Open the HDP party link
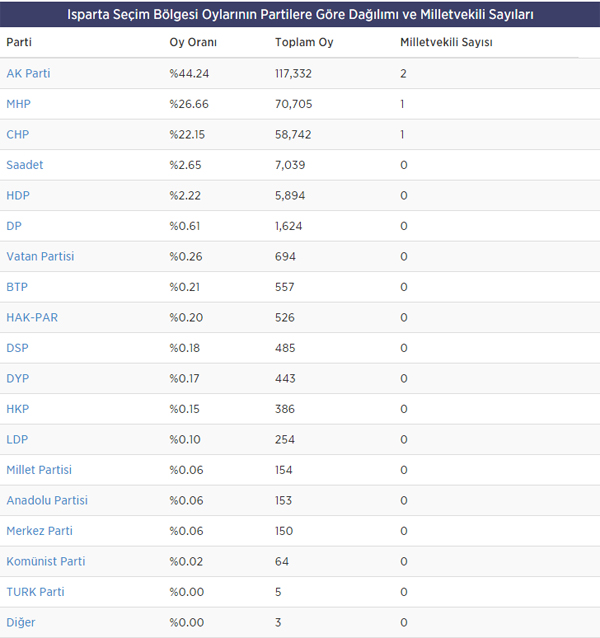Image resolution: width=600 pixels, height=638 pixels. coord(18,196)
